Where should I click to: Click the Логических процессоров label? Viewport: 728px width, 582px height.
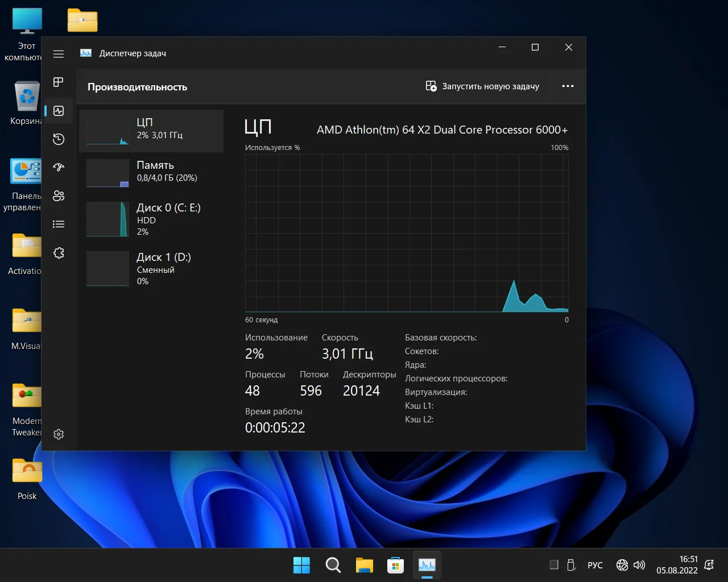click(456, 379)
